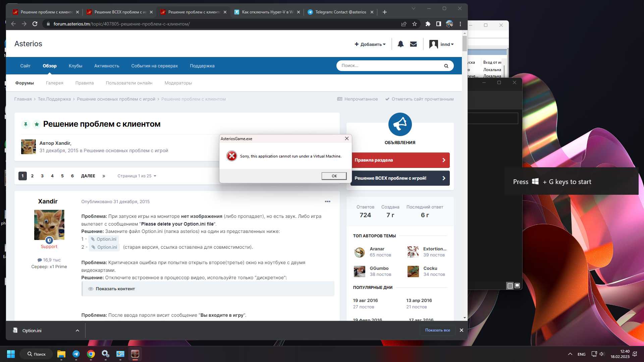The image size is (644, 362).
Task: Reload the forum page
Action: tap(35, 24)
